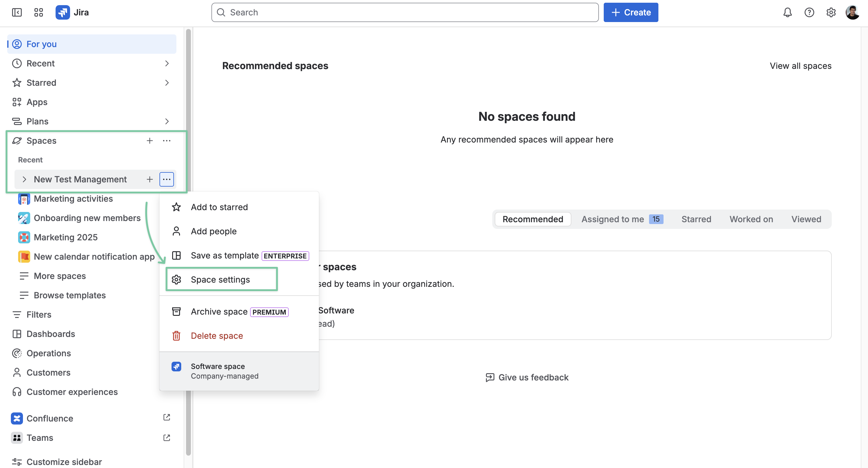Expand the New Test Management space
868x468 pixels.
click(24, 179)
